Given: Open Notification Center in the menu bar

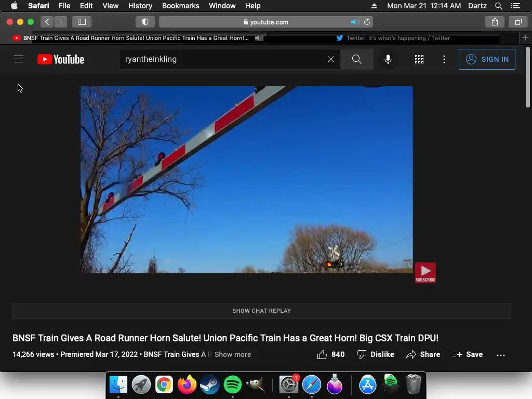Looking at the screenshot, I should (515, 6).
